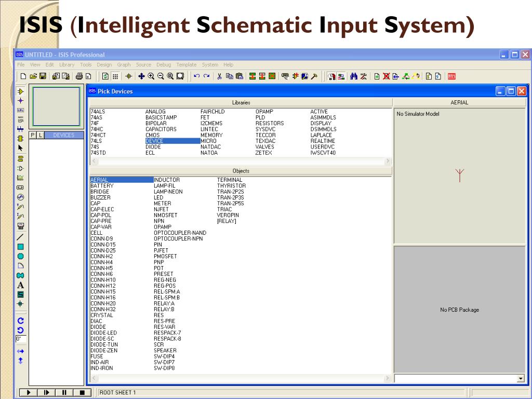Select the Junction dot tool

tap(20, 101)
